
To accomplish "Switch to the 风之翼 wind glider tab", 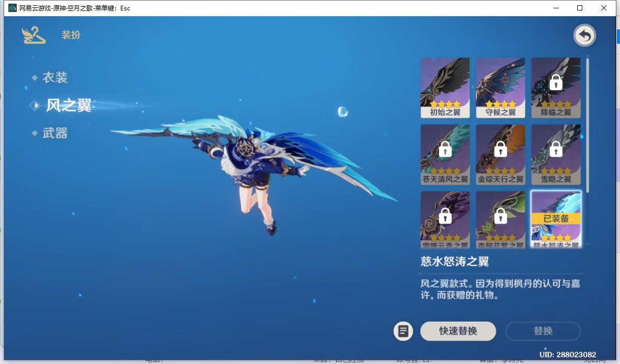I will pyautogui.click(x=68, y=105).
